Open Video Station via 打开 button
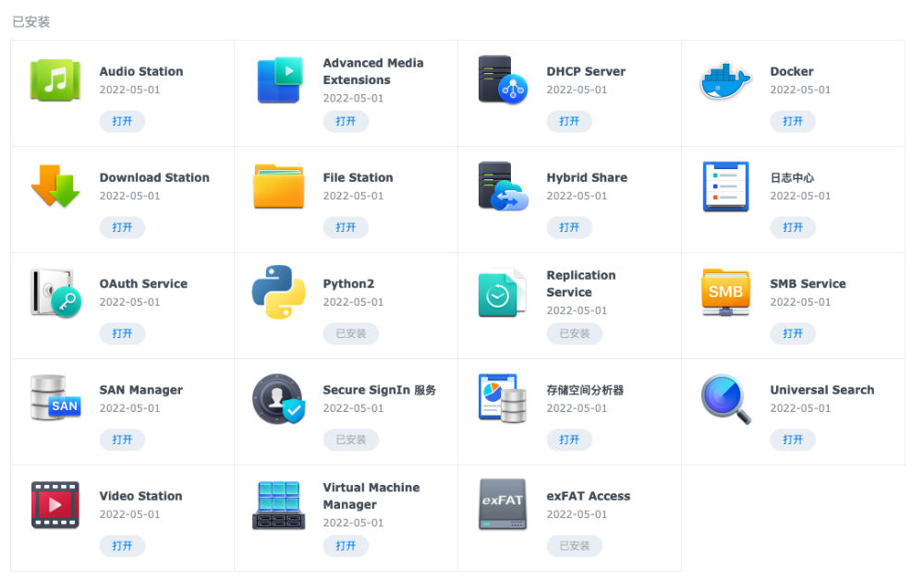Screen dimensions: 924x580 click(122, 546)
